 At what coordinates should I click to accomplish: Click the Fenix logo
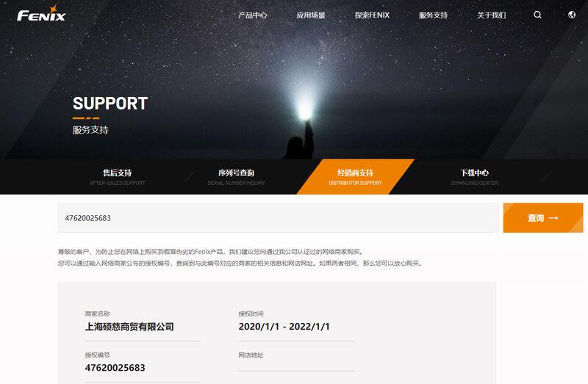(42, 13)
